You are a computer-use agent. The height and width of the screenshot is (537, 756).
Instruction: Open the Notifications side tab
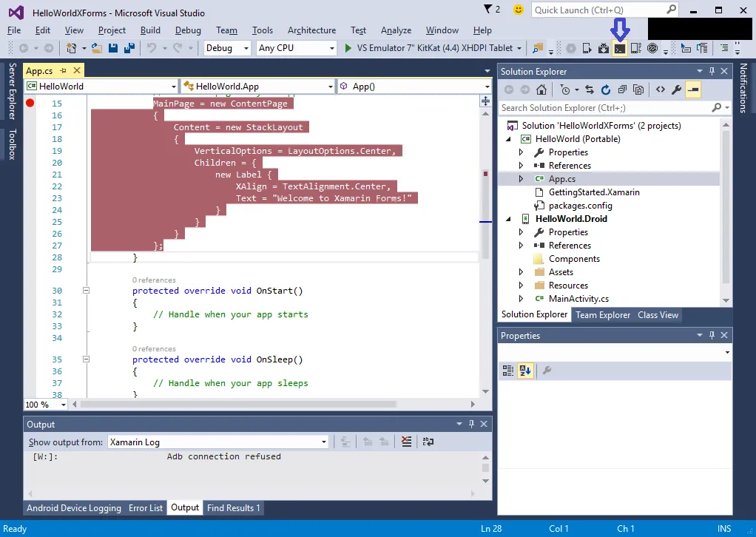point(743,88)
